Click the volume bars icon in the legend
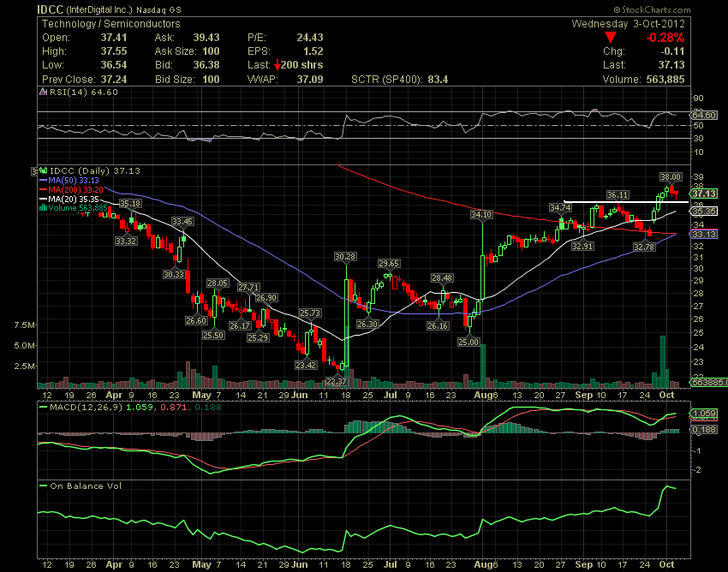This screenshot has height=572, width=728. pyautogui.click(x=44, y=208)
